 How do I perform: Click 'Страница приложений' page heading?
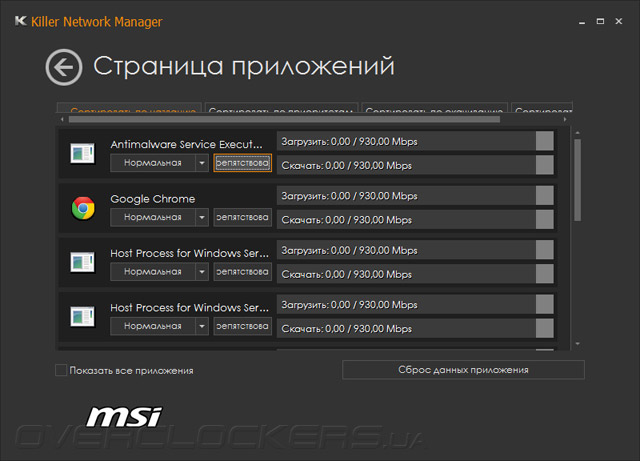244,66
